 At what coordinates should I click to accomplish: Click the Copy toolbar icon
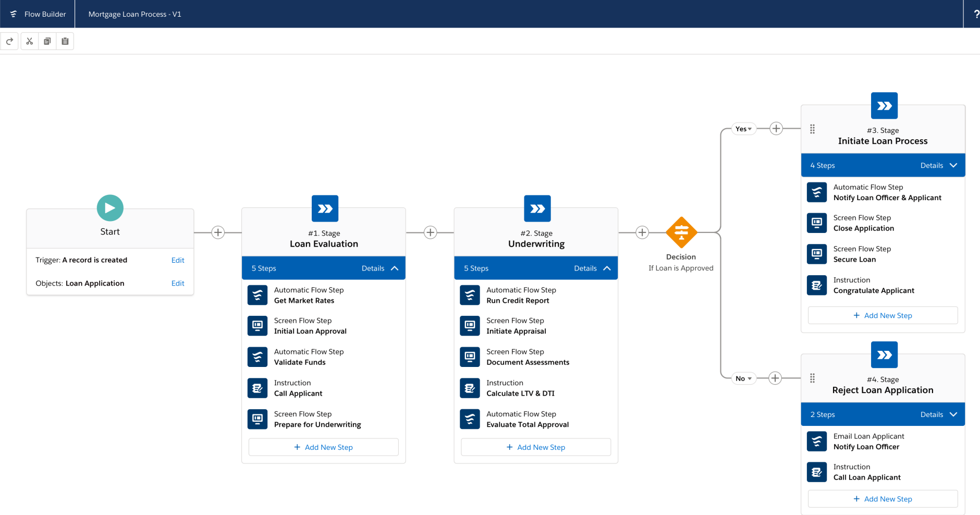tap(47, 41)
